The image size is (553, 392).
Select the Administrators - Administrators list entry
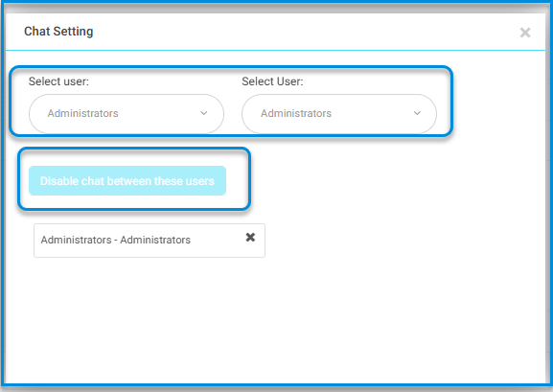click(x=150, y=241)
